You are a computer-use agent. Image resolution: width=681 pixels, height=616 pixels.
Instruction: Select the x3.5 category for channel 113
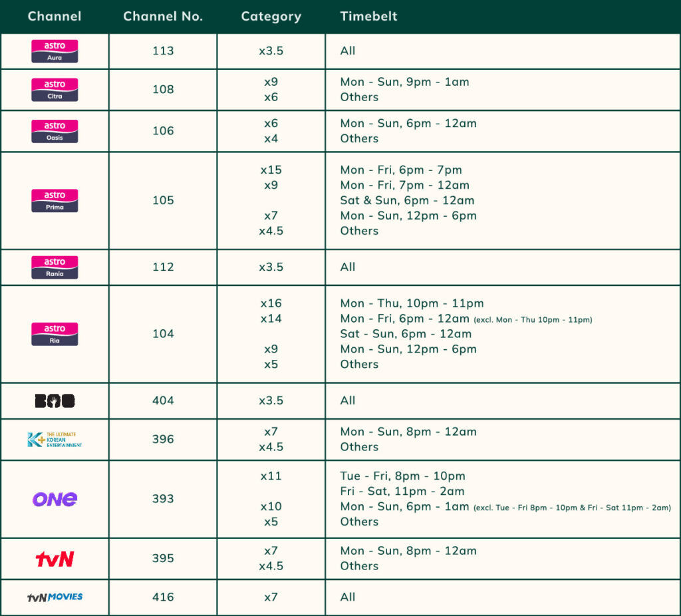271,51
